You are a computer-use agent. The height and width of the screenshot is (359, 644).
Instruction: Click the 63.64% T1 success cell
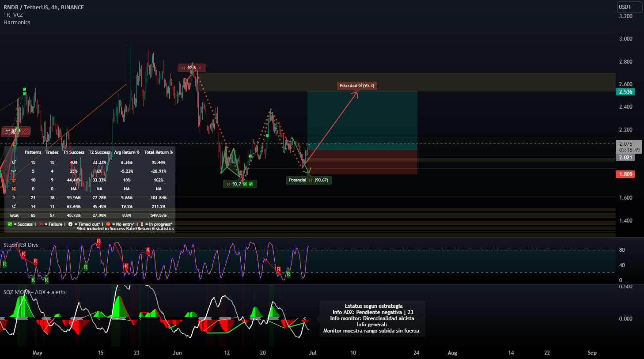tap(74, 207)
